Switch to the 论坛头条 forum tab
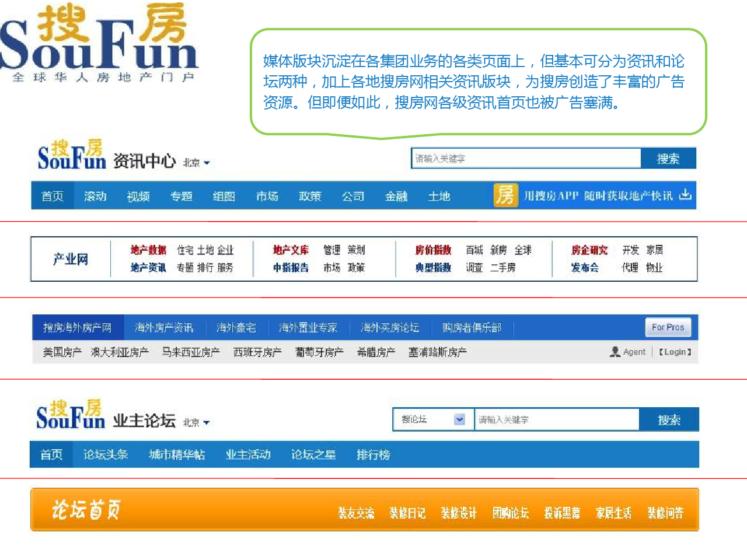Image resolution: width=747 pixels, height=560 pixels. pos(106,454)
